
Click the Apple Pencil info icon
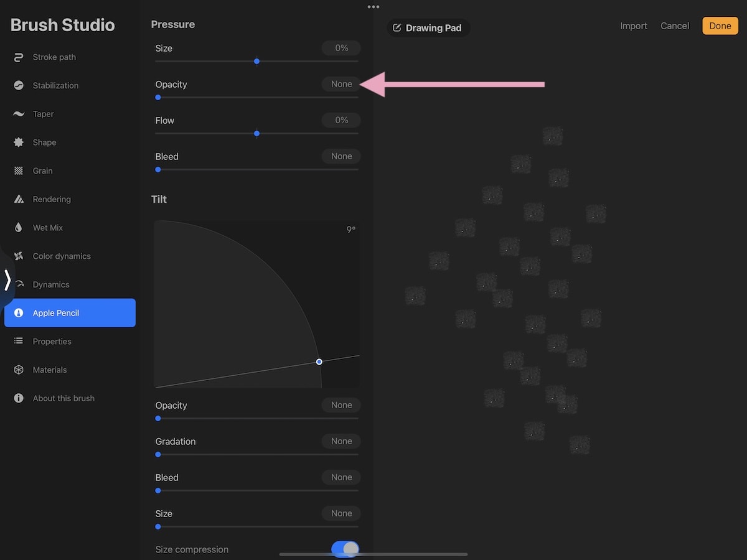tap(19, 313)
